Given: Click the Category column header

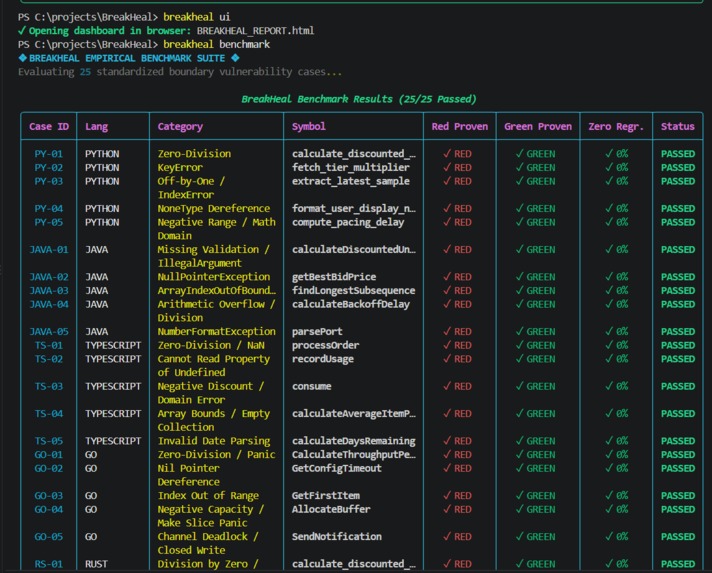Looking at the screenshot, I should tap(180, 127).
